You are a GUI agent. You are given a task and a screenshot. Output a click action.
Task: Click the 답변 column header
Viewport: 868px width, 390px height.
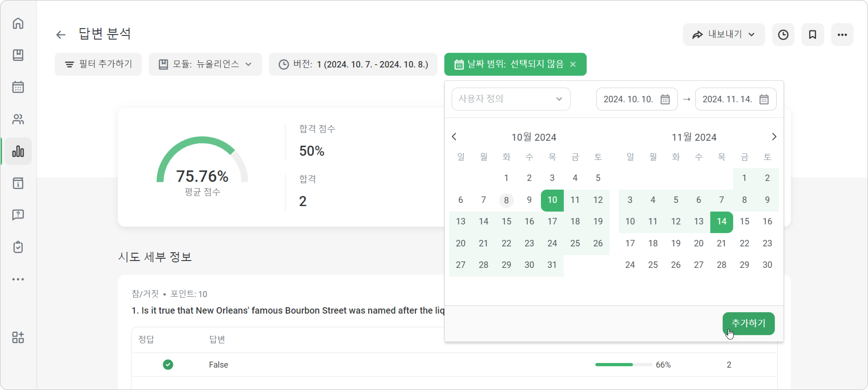[x=217, y=339]
